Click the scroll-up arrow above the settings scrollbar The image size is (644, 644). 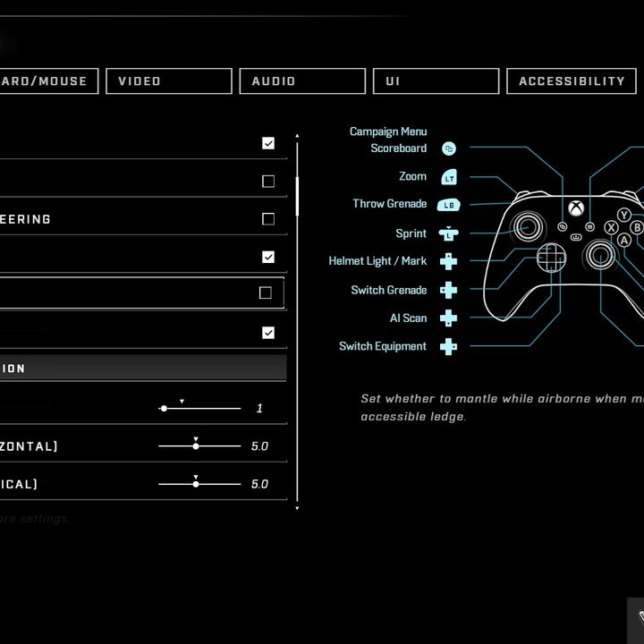[x=297, y=136]
